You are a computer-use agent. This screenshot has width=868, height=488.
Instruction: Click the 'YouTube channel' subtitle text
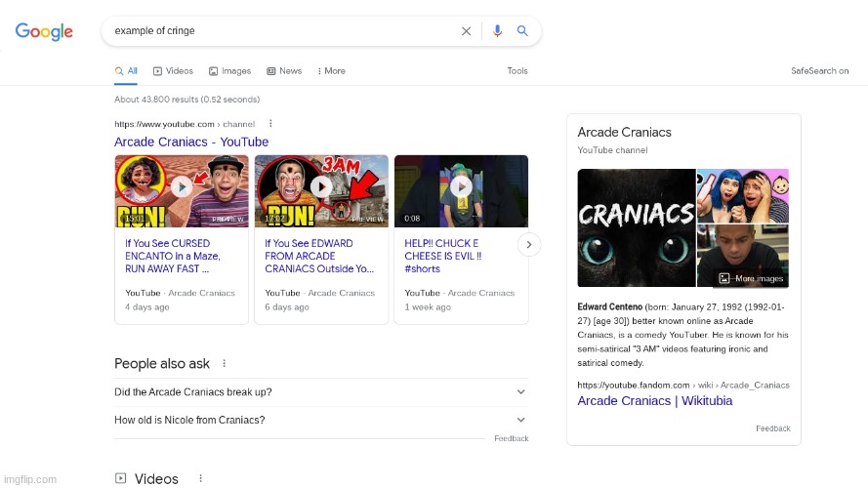[612, 150]
